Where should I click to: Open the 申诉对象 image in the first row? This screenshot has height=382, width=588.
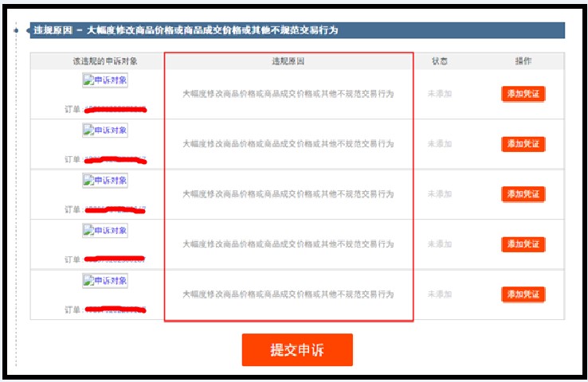[x=105, y=80]
